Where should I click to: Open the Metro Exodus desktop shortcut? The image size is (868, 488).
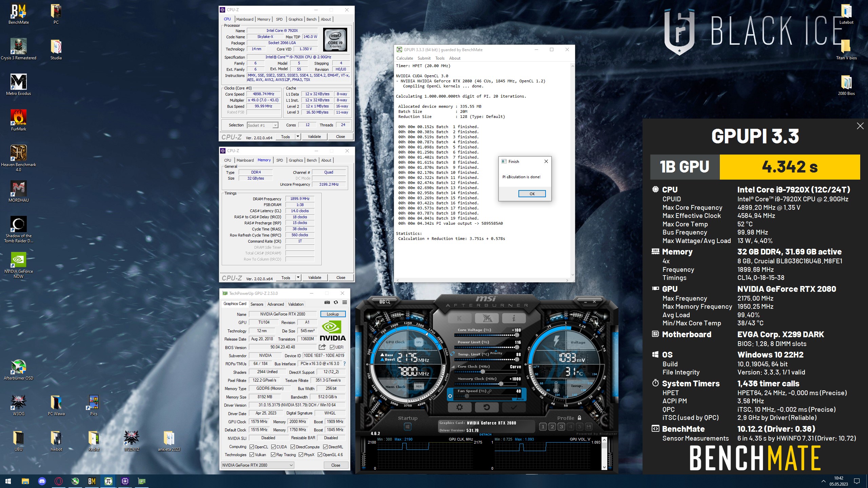(19, 85)
